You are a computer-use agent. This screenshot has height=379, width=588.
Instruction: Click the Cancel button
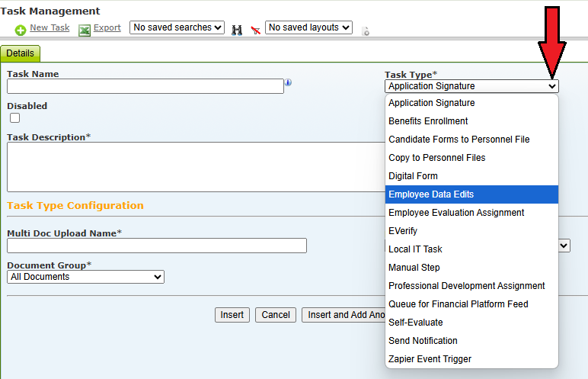click(x=276, y=315)
